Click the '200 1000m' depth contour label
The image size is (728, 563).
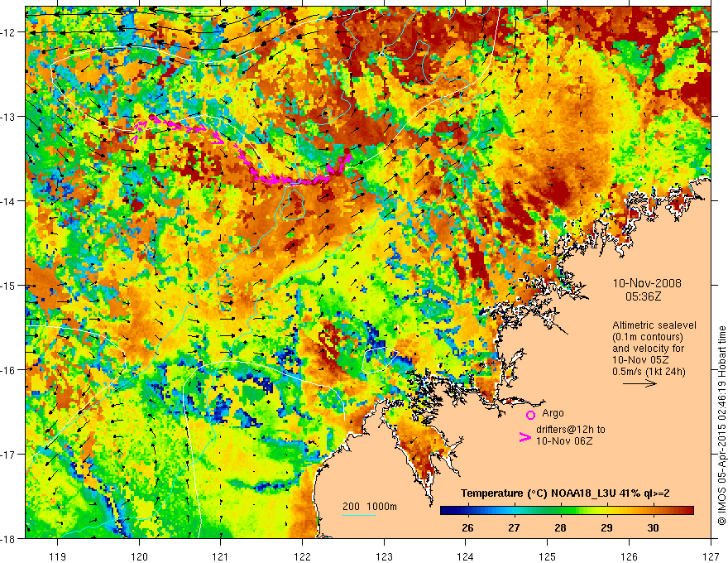(x=370, y=507)
